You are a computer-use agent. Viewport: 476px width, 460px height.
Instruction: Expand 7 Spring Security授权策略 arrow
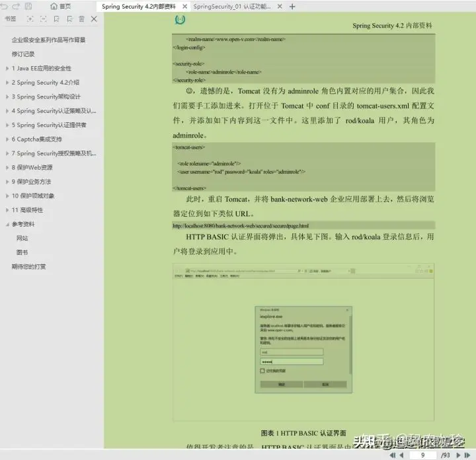tap(7, 153)
